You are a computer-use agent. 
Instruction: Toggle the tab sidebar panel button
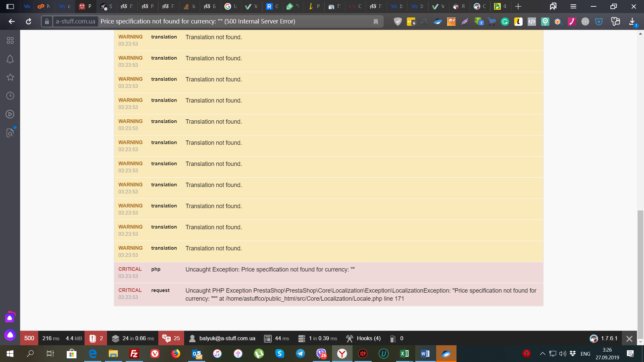pos(10,6)
